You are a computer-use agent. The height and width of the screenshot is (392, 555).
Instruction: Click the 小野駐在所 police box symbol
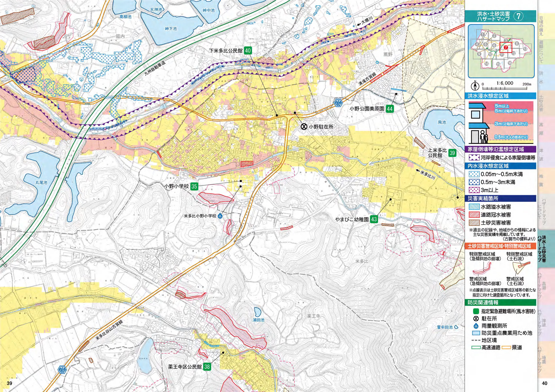tap(304, 126)
